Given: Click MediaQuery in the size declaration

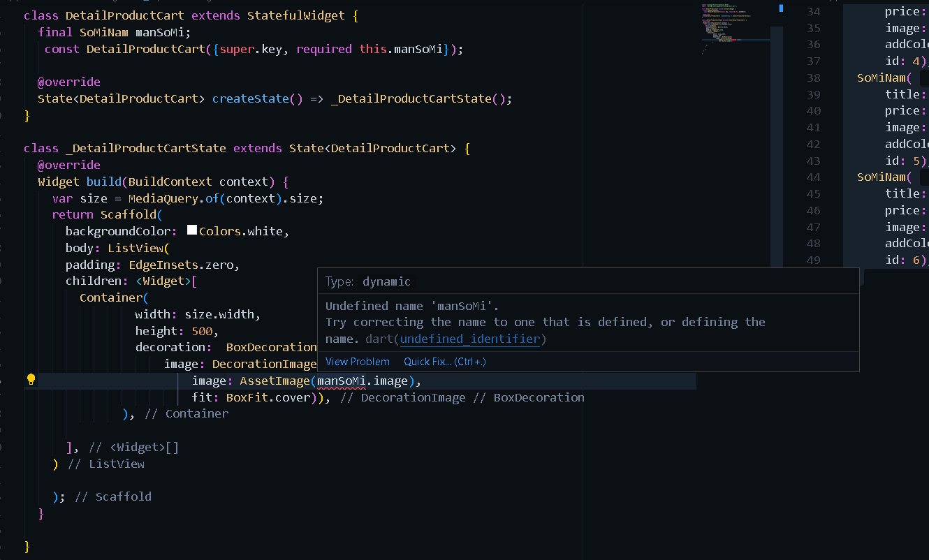Looking at the screenshot, I should [x=163, y=198].
